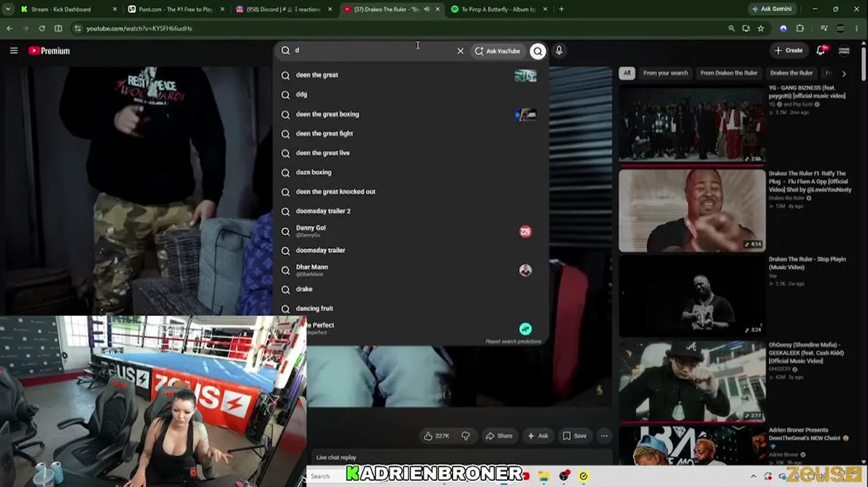Viewport: 868px width, 487px height.
Task: Open "Drakeo The Ruler - Stop Playin" title
Action: pos(807,263)
